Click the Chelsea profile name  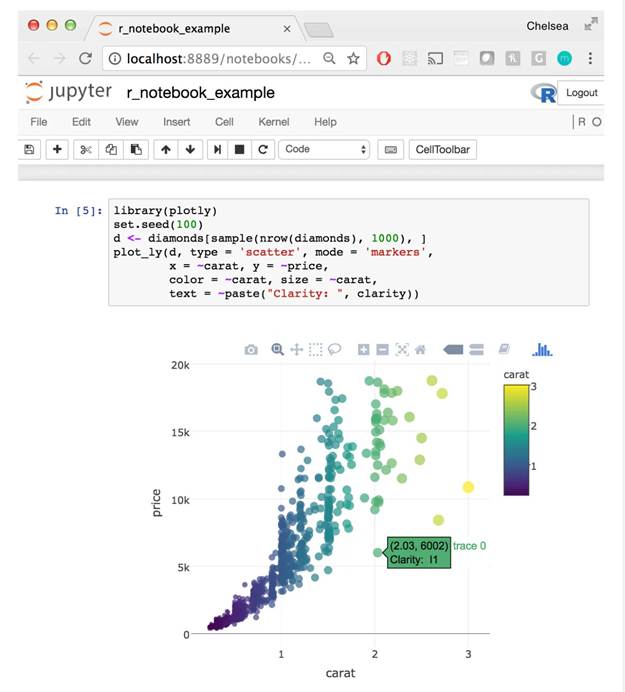547,26
